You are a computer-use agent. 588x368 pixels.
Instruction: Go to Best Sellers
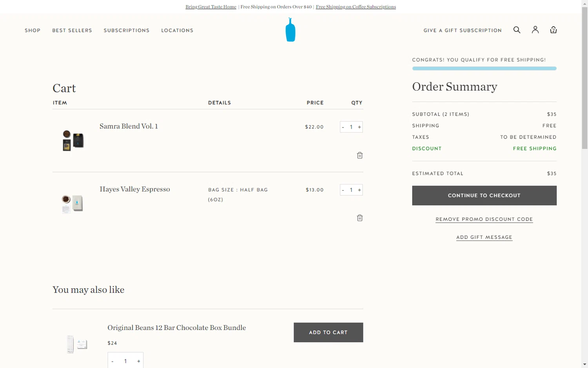72,30
